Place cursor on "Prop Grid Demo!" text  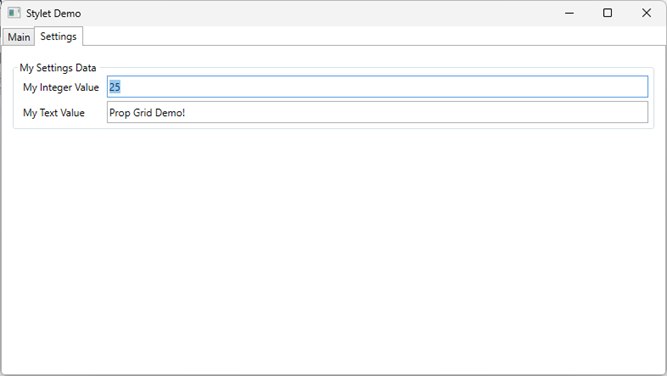[147, 113]
